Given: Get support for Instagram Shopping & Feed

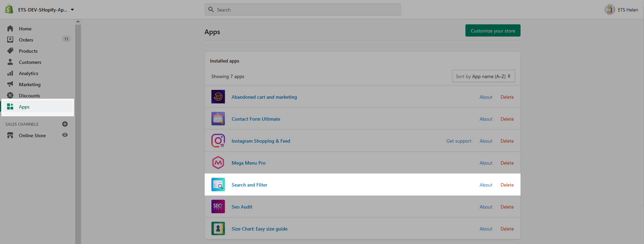Looking at the screenshot, I should point(459,141).
